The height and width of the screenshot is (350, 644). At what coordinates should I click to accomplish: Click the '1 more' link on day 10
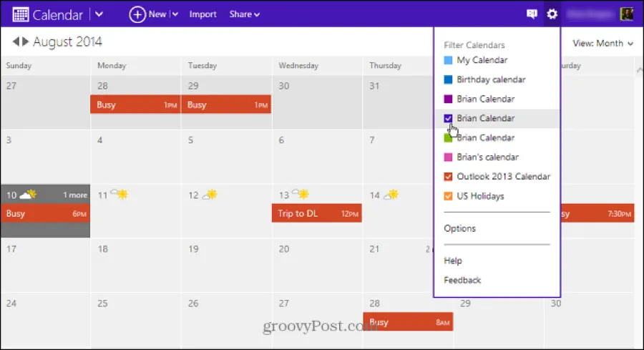coord(75,195)
